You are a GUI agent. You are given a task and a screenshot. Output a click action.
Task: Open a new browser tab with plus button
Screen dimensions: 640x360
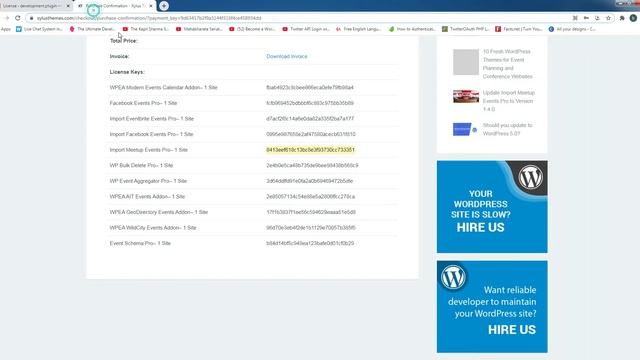coord(164,6)
